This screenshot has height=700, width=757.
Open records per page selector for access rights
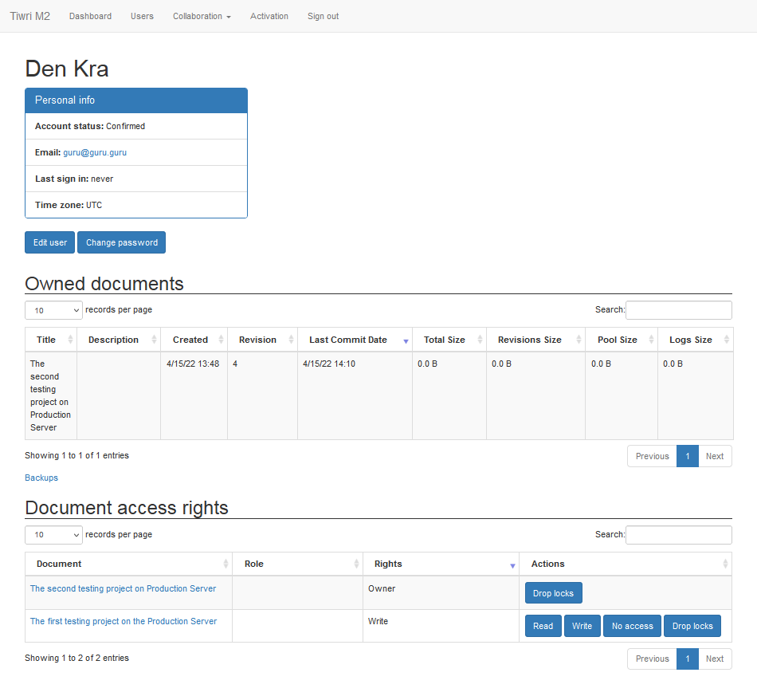(53, 535)
